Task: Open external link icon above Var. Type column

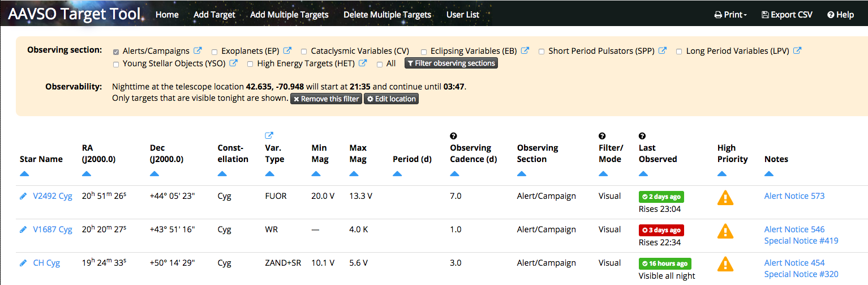Action: click(x=269, y=135)
